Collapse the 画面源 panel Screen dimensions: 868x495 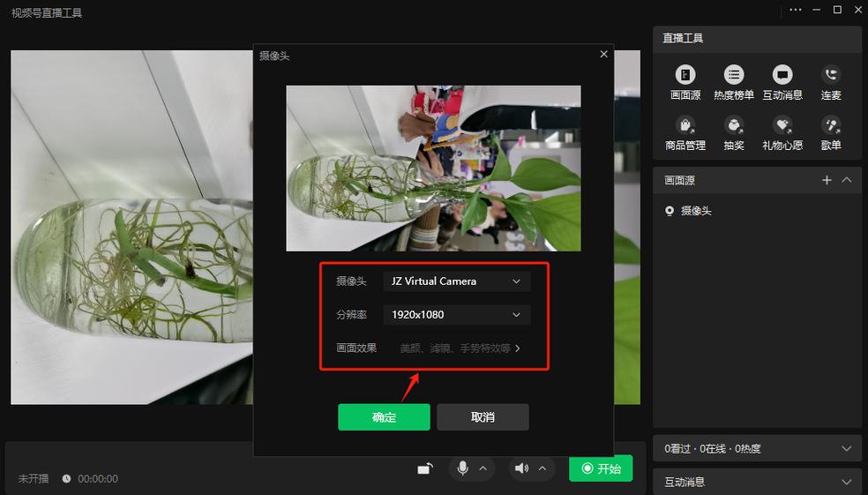pyautogui.click(x=847, y=180)
